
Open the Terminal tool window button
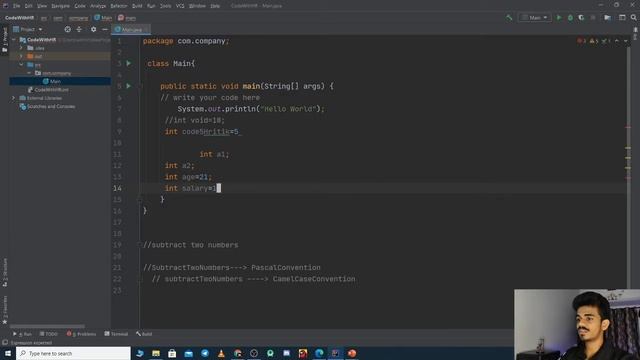pyautogui.click(x=116, y=334)
